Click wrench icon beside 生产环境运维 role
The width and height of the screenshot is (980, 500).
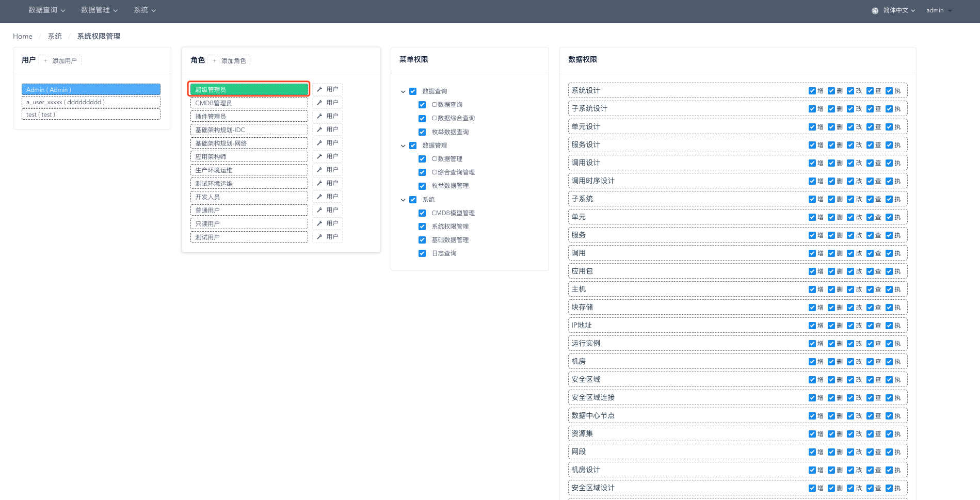319,170
